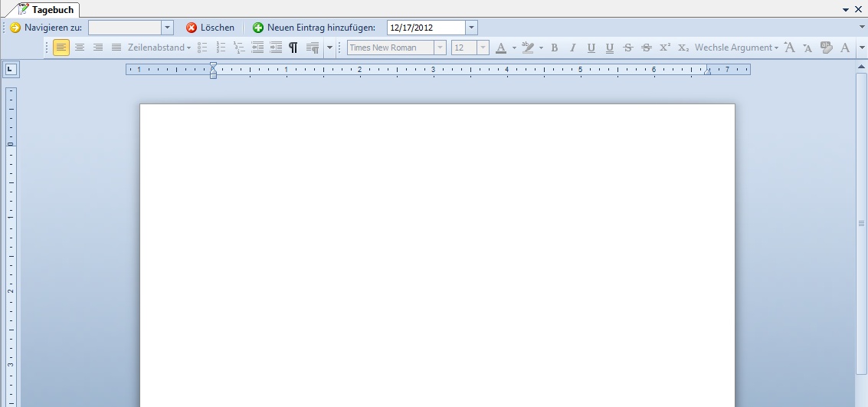The height and width of the screenshot is (407, 868).
Task: Open the highlight color dropdown arrow
Action: click(541, 48)
